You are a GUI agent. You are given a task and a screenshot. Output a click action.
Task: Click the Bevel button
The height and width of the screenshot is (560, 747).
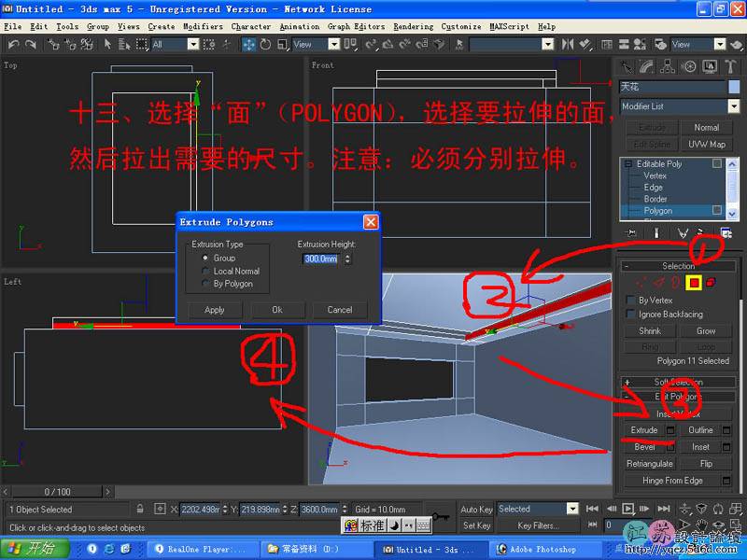point(644,447)
